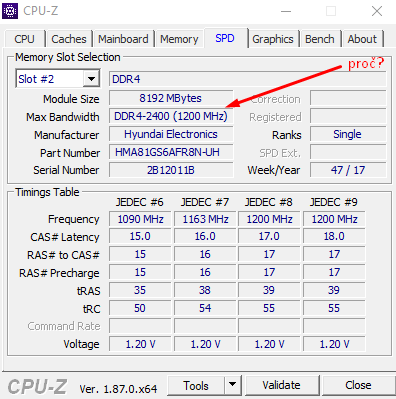Click the DDR4 memory type field

248,79
